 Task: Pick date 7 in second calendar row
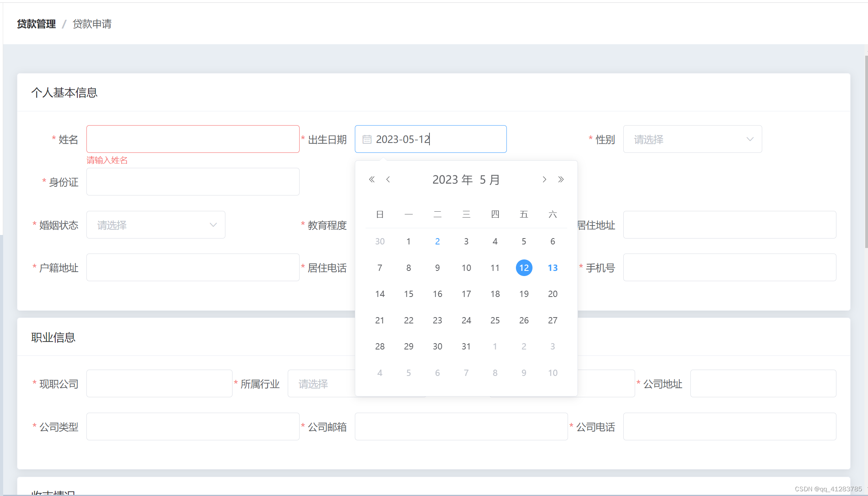pyautogui.click(x=380, y=268)
